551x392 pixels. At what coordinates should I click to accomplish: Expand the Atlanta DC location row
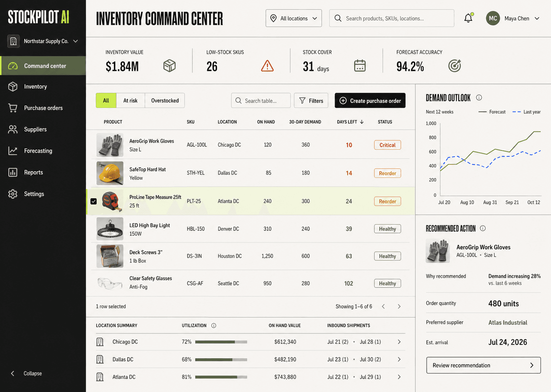pyautogui.click(x=399, y=377)
